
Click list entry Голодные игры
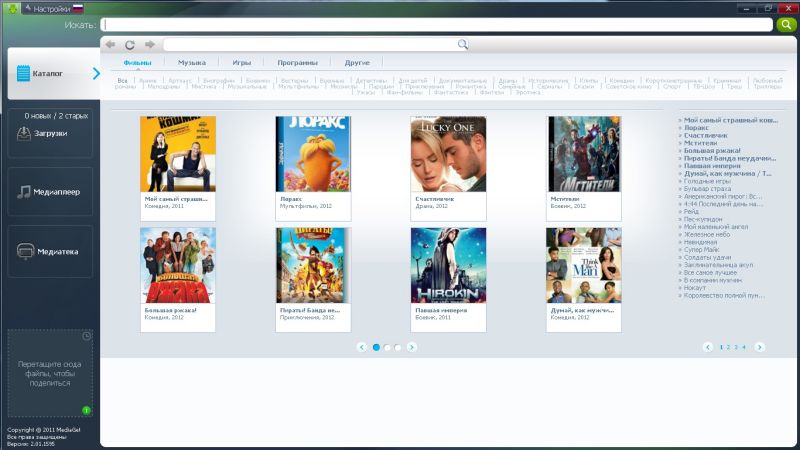click(707, 181)
